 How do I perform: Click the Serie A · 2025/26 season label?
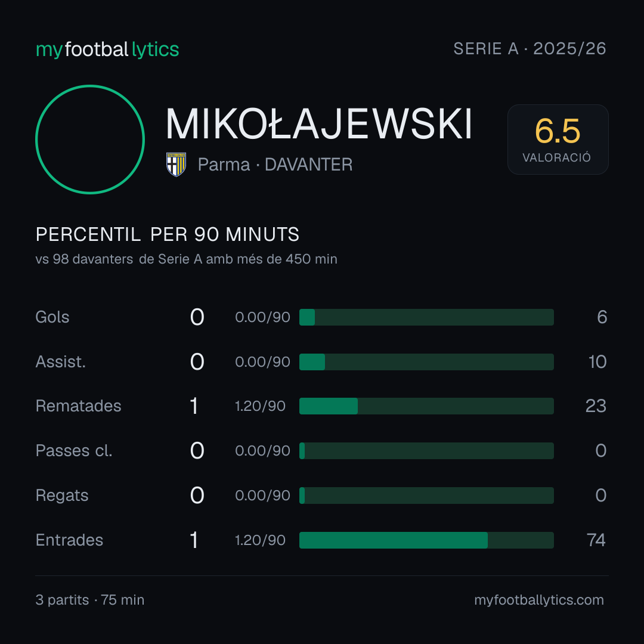pos(530,49)
